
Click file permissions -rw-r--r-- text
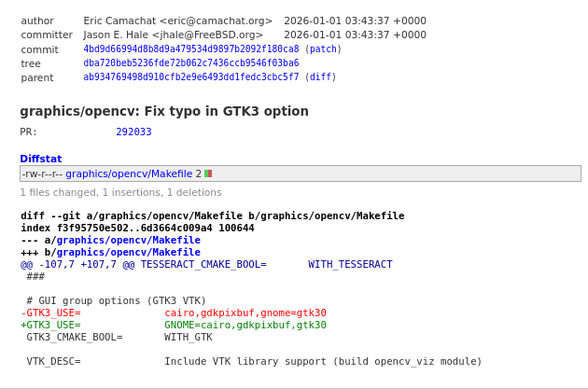click(42, 174)
